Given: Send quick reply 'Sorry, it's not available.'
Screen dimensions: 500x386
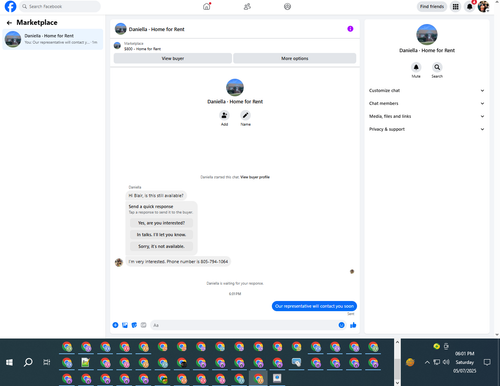Looking at the screenshot, I should click(x=161, y=246).
